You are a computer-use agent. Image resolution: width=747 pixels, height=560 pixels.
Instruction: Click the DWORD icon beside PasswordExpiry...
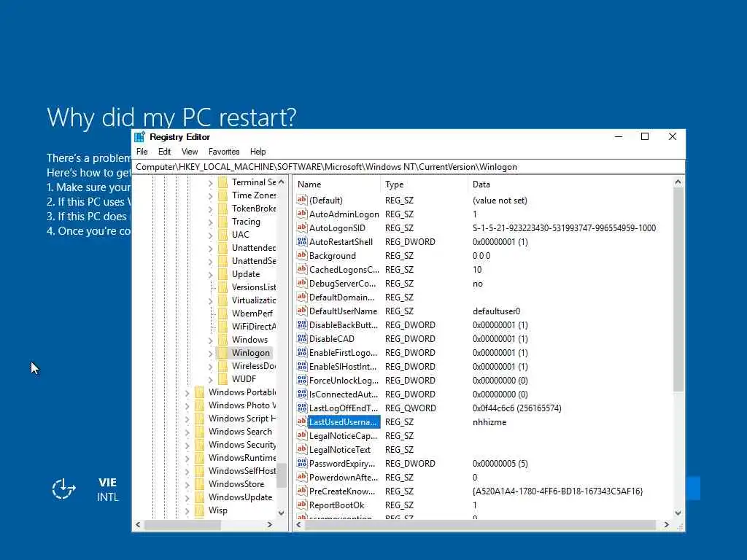301,463
